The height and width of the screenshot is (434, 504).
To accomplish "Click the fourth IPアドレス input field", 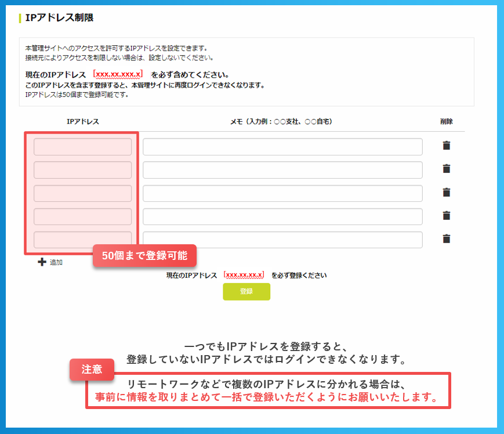I will [82, 216].
